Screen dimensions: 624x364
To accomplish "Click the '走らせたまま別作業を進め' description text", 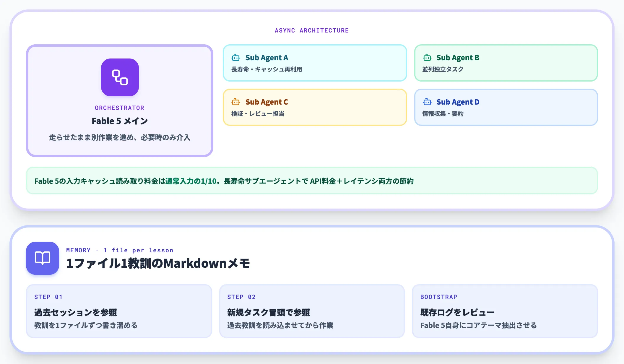I will pos(91,137).
